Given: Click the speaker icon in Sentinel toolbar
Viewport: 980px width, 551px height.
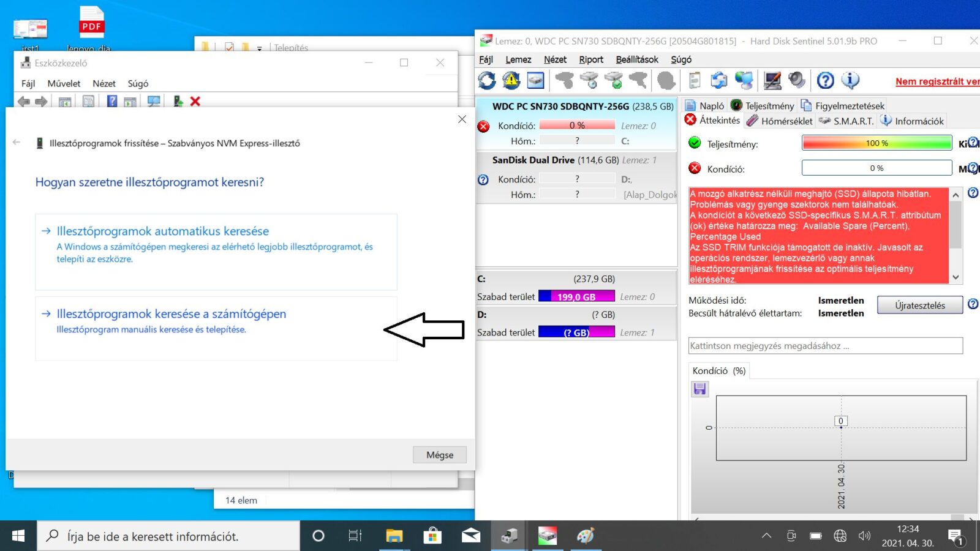Looking at the screenshot, I should click(x=796, y=80).
